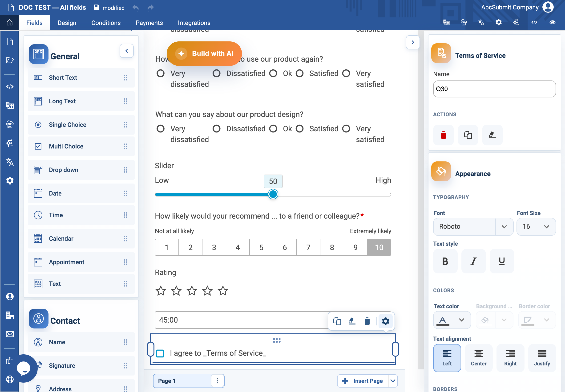The height and width of the screenshot is (392, 565).
Task: Click the user avatar next to AbcSubmit Company
Action: tap(548, 7)
